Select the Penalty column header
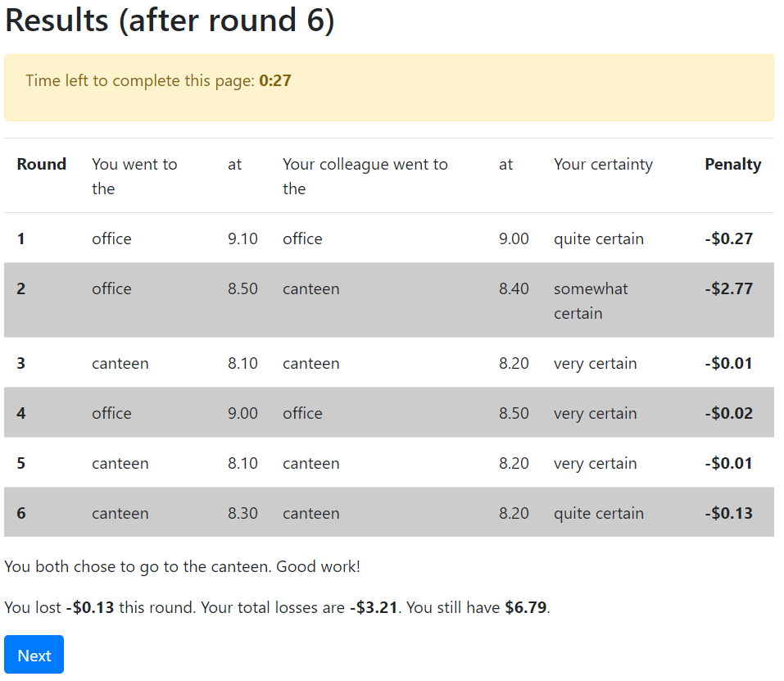This screenshot has width=784, height=681. tap(732, 164)
